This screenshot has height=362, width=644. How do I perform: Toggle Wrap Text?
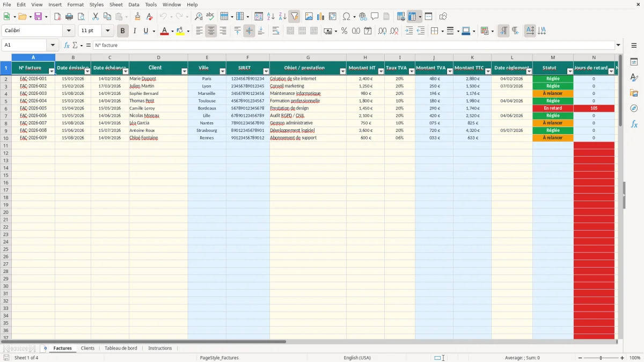click(x=276, y=31)
